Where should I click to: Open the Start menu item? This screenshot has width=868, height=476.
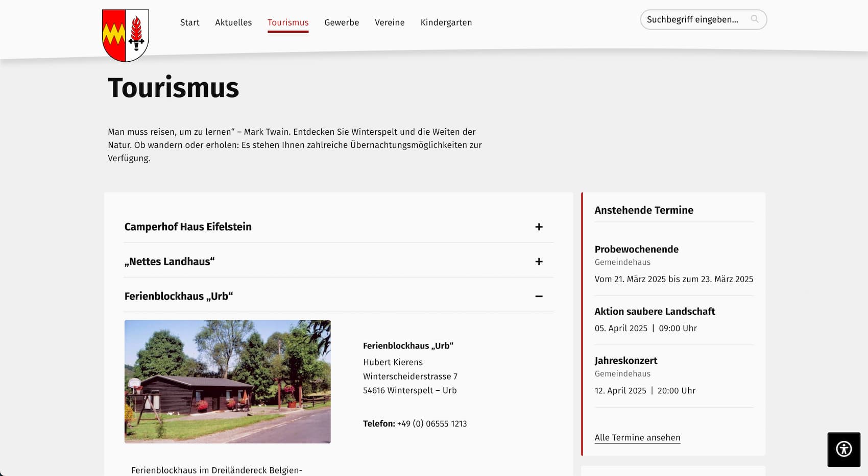(x=190, y=22)
